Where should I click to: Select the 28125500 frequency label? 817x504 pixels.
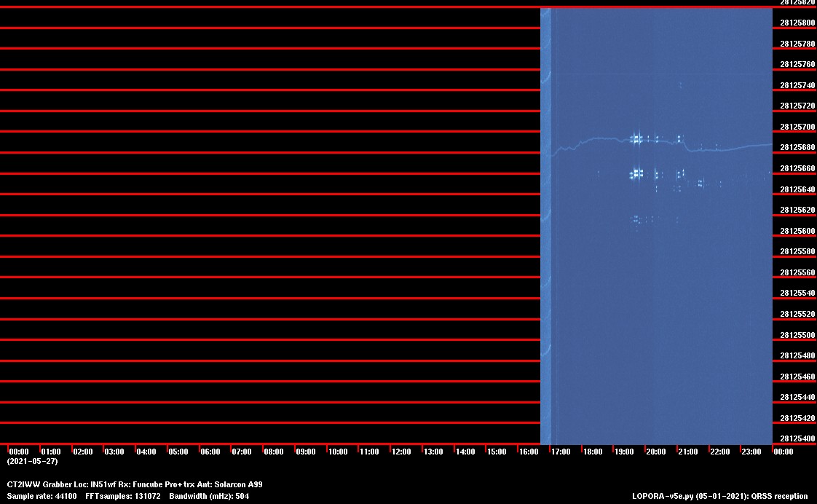tap(797, 335)
